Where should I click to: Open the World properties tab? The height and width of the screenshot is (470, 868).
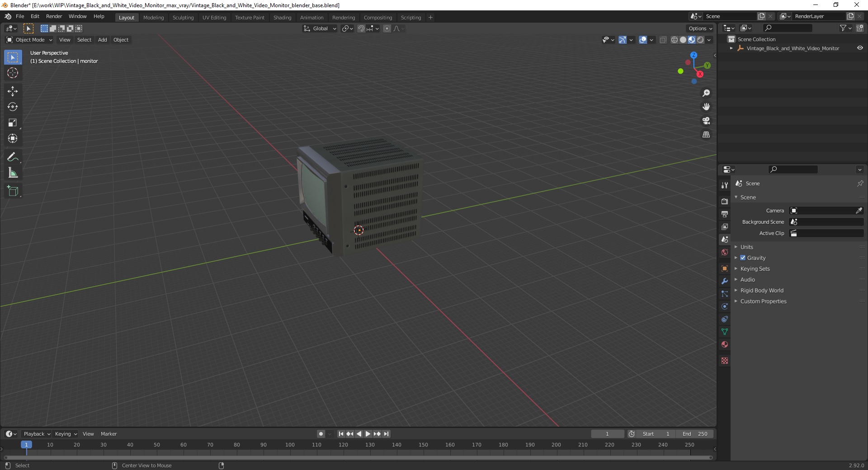click(x=725, y=252)
